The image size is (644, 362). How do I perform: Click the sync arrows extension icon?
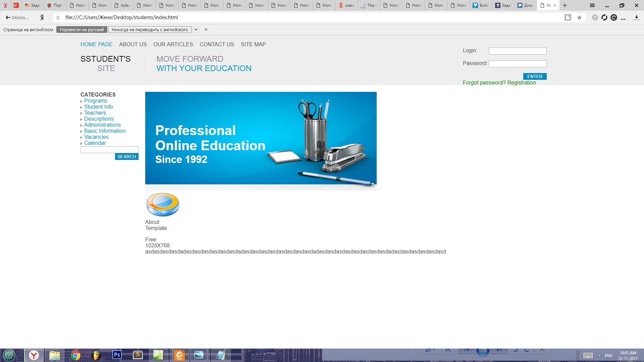(x=604, y=18)
